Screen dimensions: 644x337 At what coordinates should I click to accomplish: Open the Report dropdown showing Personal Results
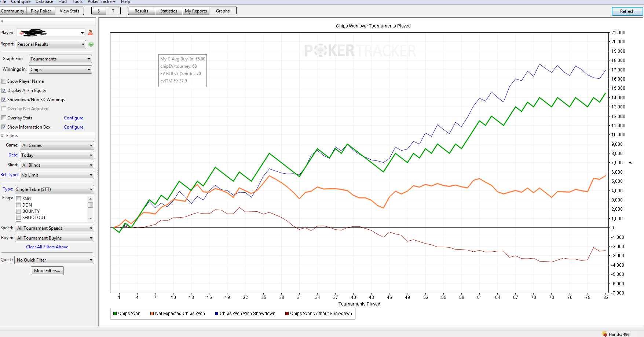pyautogui.click(x=51, y=44)
